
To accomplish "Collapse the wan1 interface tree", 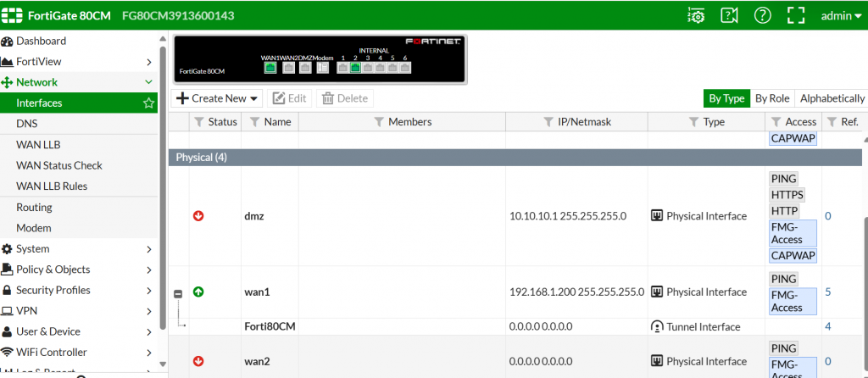I will [x=178, y=294].
